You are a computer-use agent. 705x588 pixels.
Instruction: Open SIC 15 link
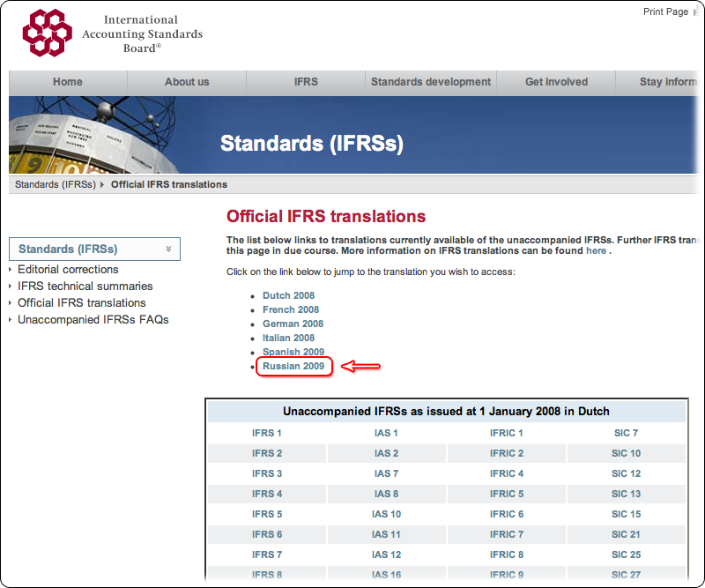[626, 514]
